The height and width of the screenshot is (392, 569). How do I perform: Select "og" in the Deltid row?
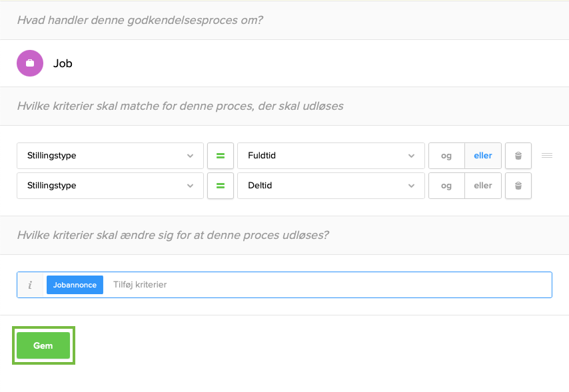(x=446, y=186)
